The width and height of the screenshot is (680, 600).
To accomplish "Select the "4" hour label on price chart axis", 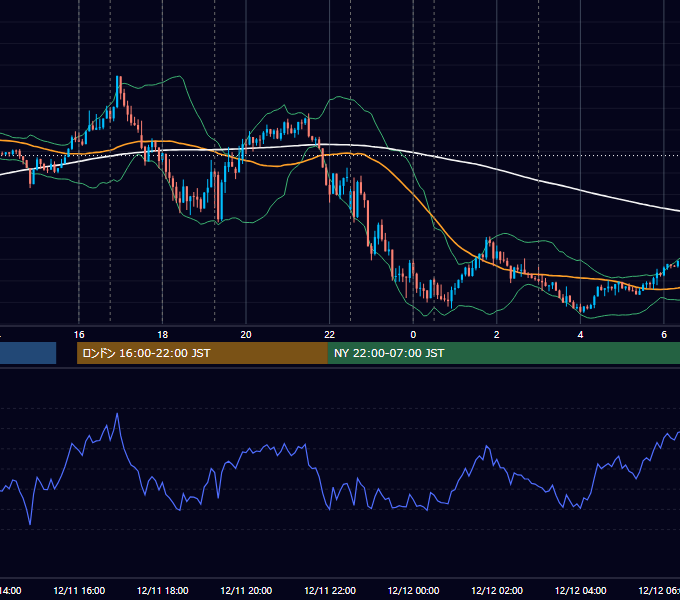I will click(x=580, y=335).
